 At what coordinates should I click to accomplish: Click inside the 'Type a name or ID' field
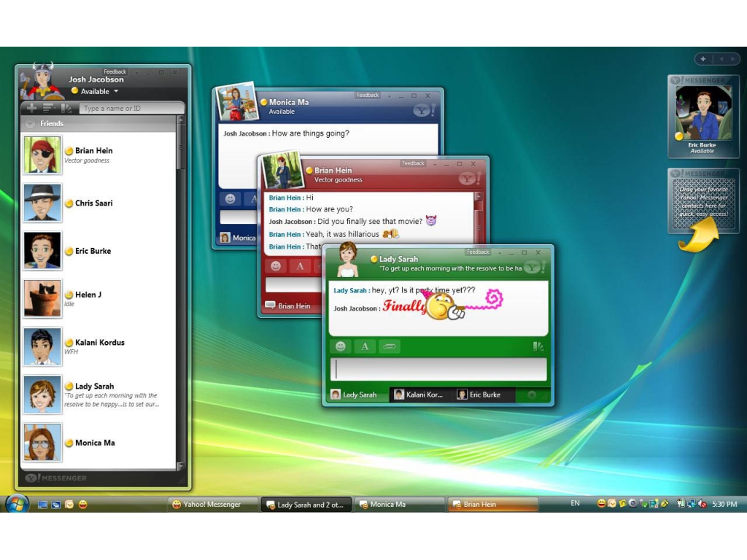131,109
